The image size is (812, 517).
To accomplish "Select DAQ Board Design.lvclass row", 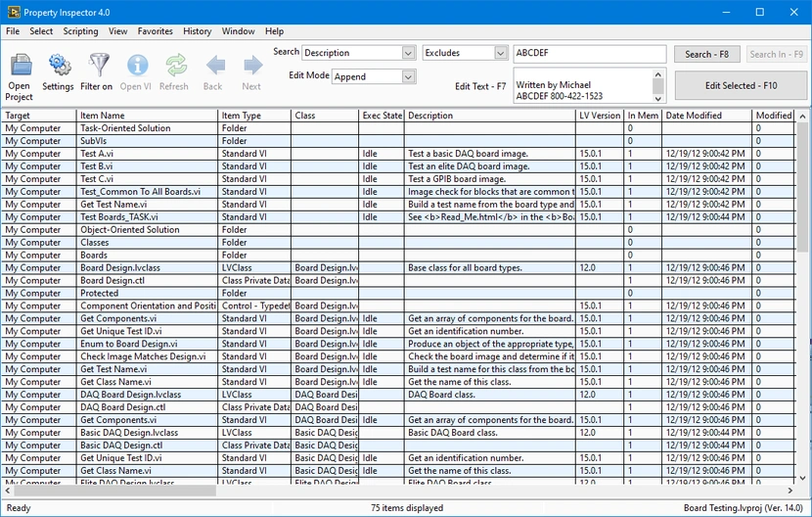I will tap(398, 395).
